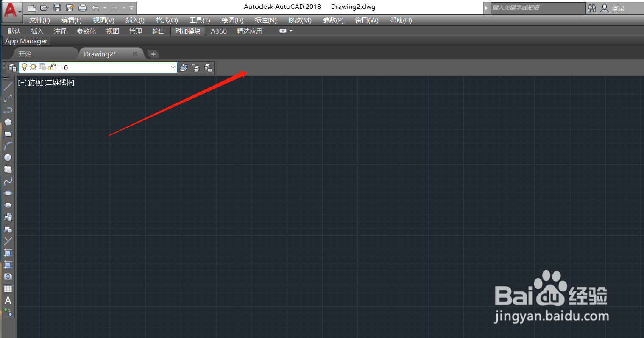This screenshot has width=644, height=338.
Task: Select the Hatch tool
Action: click(8, 253)
